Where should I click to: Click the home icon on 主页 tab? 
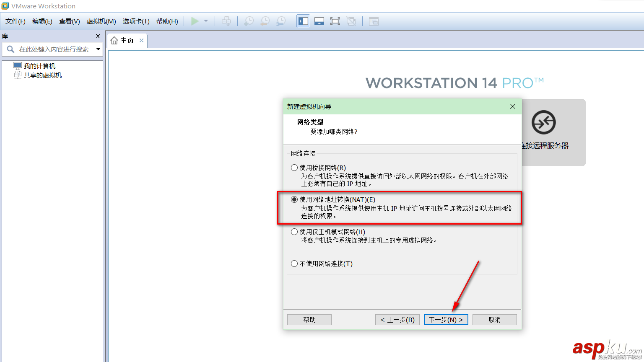[x=114, y=41]
